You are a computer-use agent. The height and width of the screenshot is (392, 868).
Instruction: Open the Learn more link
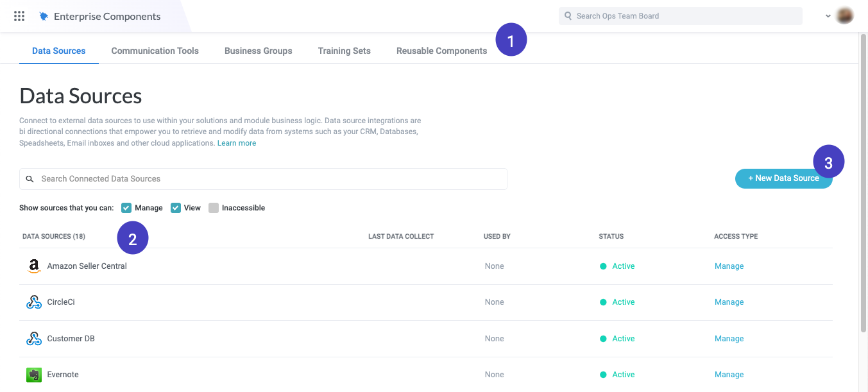click(x=236, y=143)
